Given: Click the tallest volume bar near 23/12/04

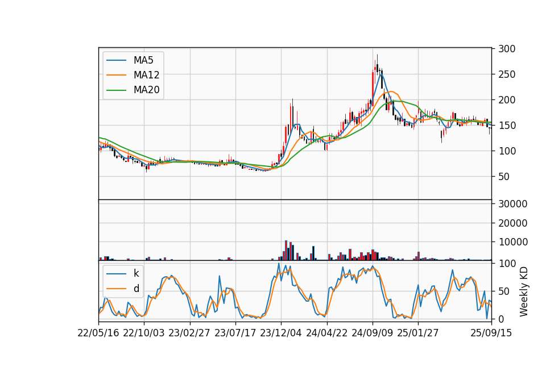Looking at the screenshot, I should pos(286,251).
